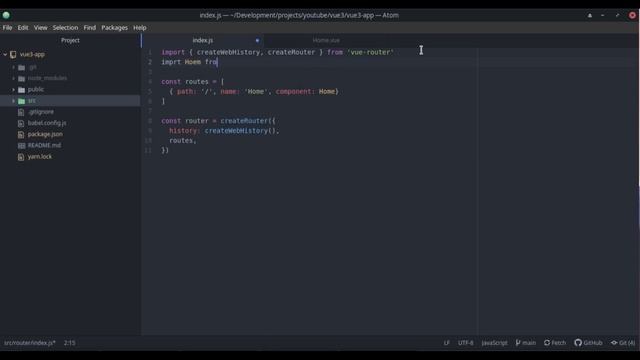Screen dimensions: 640x360
Task: Click the keep-above arrow icon in title bar
Action: click(x=590, y=16)
